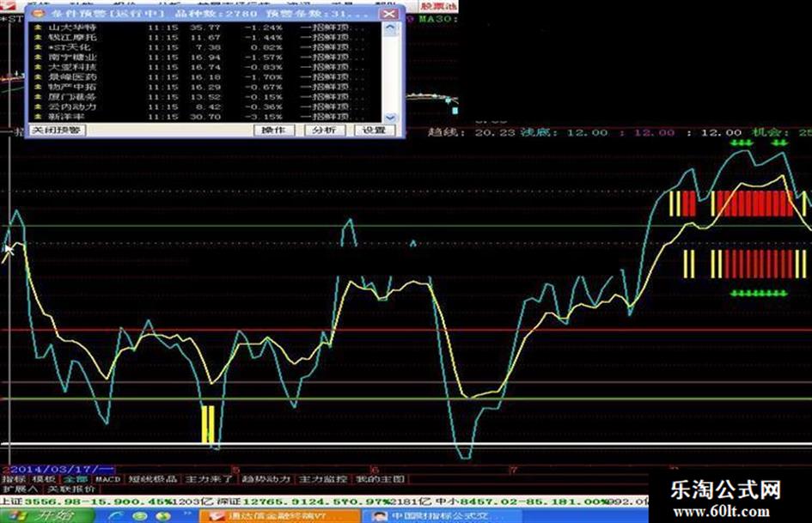Viewport: 812px width, 523px height.
Task: Switch to the 我的主图 tab
Action: pos(380,479)
